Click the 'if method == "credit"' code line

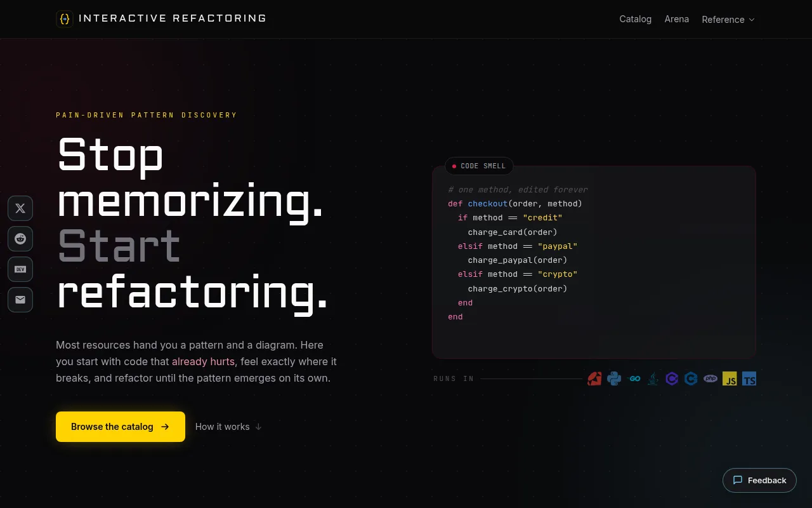(510, 218)
